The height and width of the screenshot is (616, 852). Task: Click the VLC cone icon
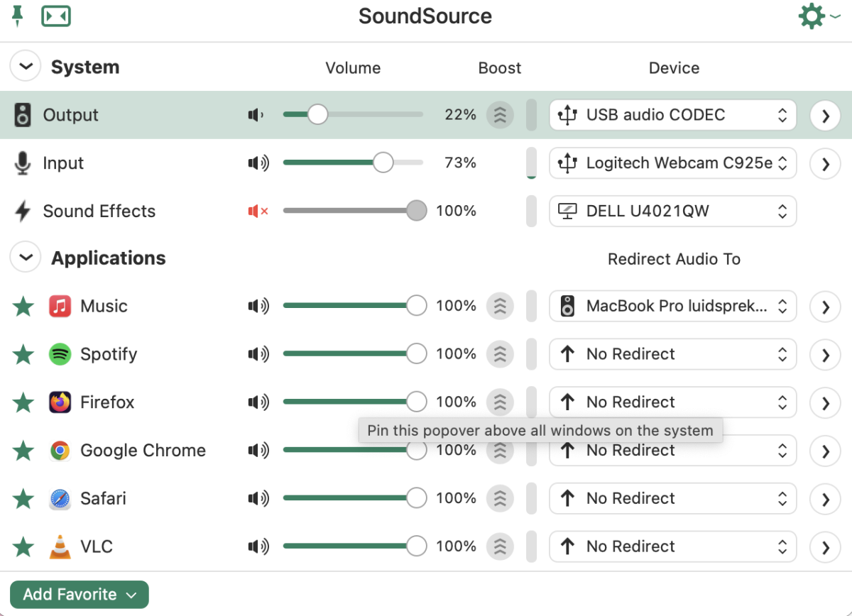click(x=60, y=546)
